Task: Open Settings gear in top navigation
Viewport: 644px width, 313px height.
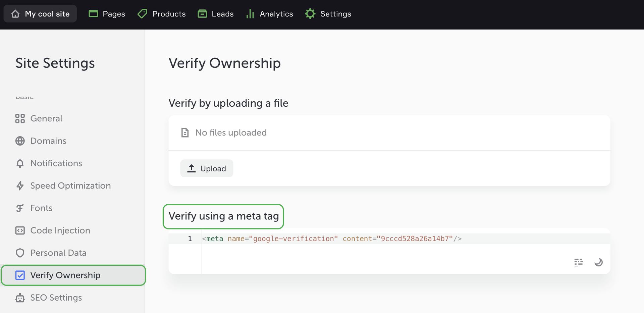Action: 310,14
